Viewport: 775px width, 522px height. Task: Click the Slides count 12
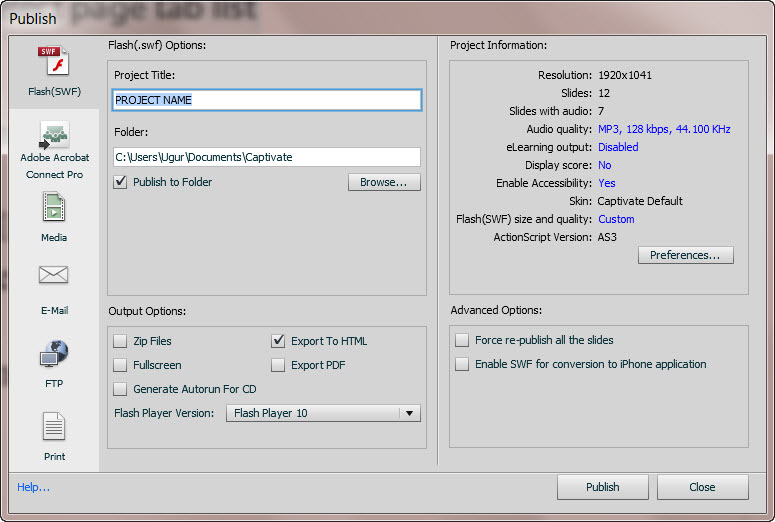point(604,93)
